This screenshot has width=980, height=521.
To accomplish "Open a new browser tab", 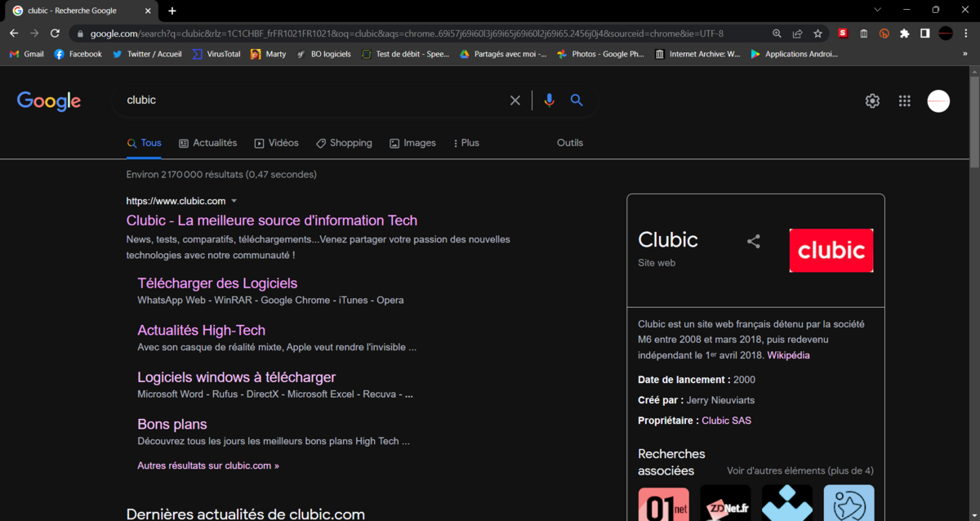I will click(x=172, y=11).
